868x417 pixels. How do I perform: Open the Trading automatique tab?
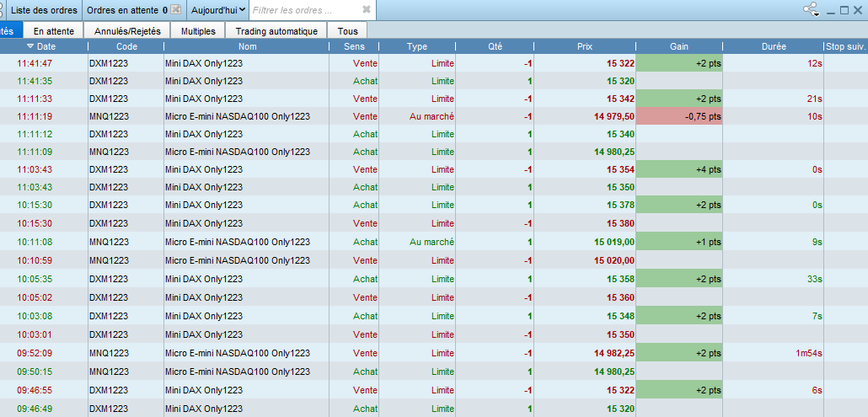pyautogui.click(x=276, y=31)
